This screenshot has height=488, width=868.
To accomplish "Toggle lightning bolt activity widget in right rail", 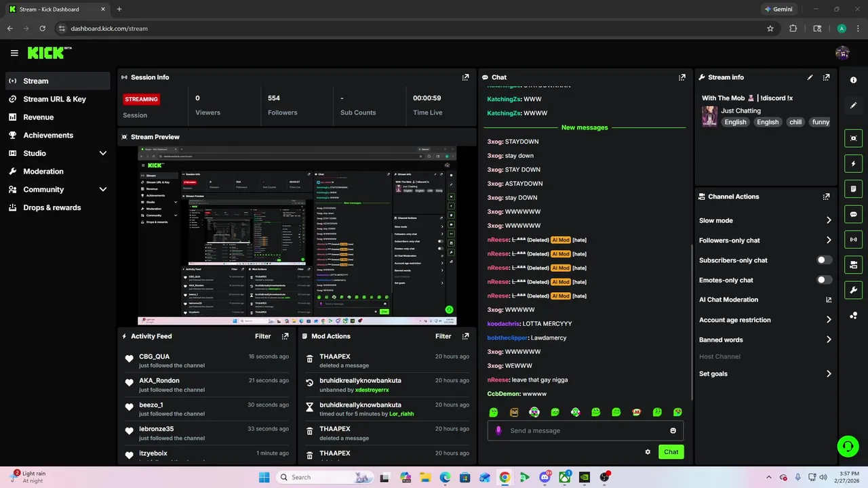I will [x=853, y=163].
